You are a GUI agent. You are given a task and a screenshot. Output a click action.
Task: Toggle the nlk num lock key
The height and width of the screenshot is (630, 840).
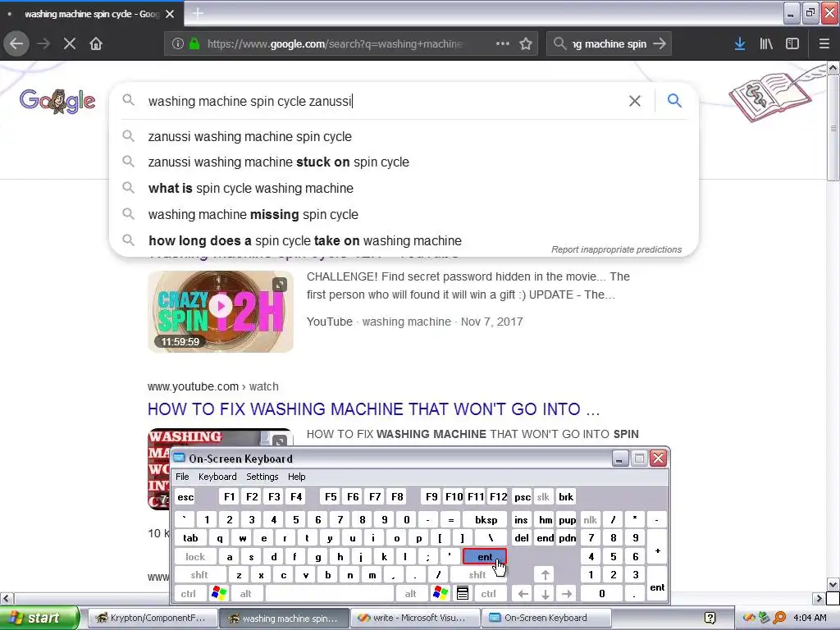pyautogui.click(x=591, y=519)
